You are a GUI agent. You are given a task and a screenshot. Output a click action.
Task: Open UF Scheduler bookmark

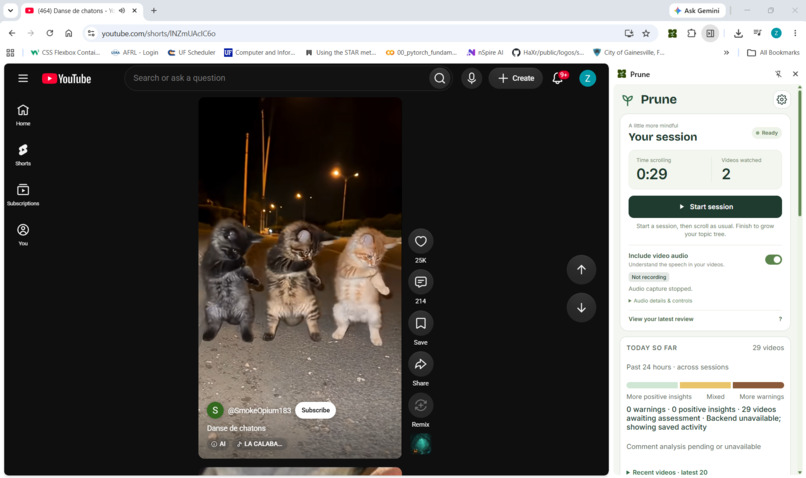pos(192,52)
